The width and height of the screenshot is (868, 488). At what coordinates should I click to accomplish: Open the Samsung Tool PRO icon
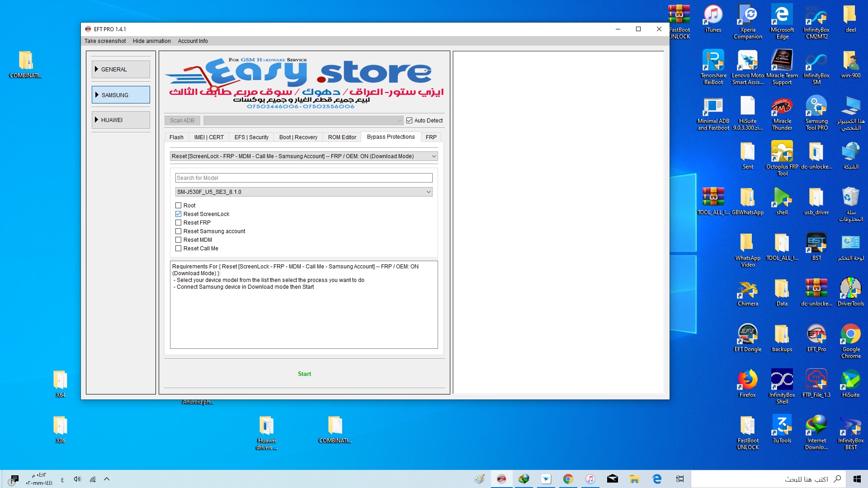[x=816, y=113]
